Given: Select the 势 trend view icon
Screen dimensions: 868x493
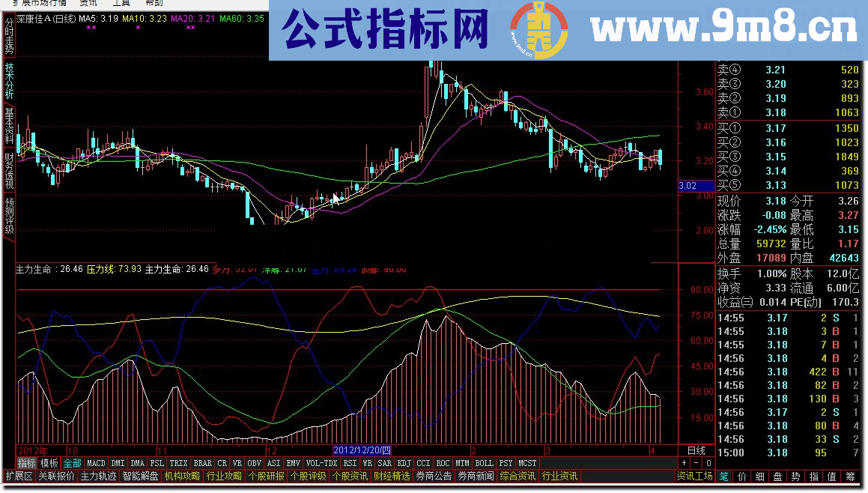Looking at the screenshot, I should (795, 476).
